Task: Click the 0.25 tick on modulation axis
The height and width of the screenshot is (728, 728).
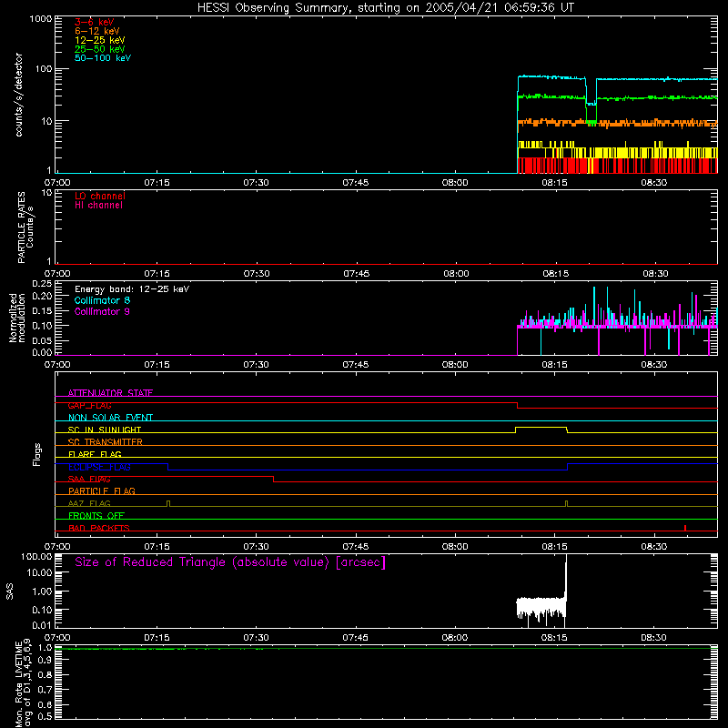Action: 42,284
